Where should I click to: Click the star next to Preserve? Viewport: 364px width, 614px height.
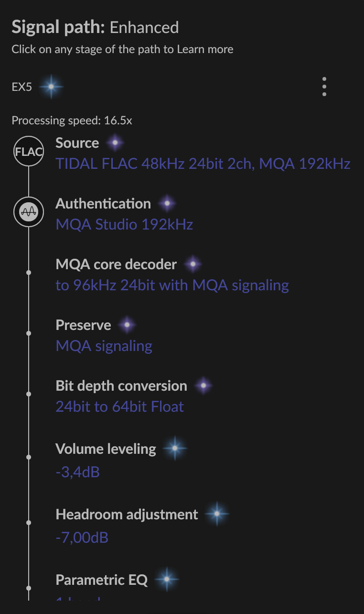tap(127, 325)
